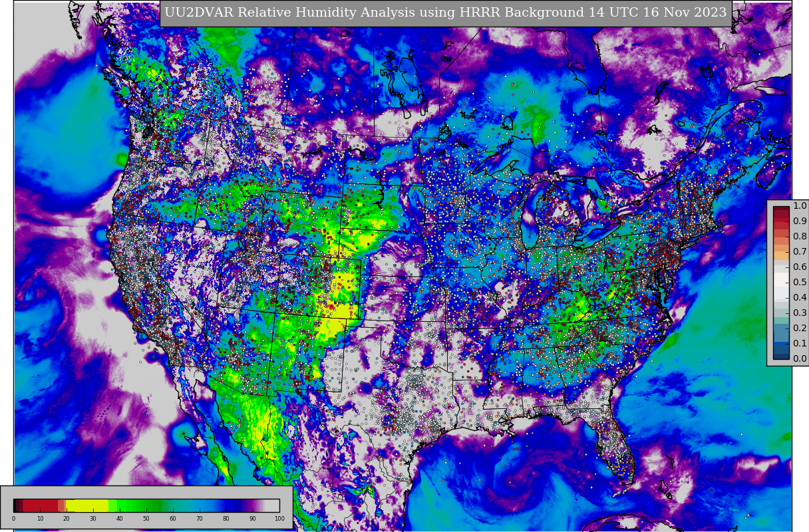Pick the dark blue bottom swatch on right colorbar
The height and width of the screenshot is (532, 809).
tap(781, 355)
